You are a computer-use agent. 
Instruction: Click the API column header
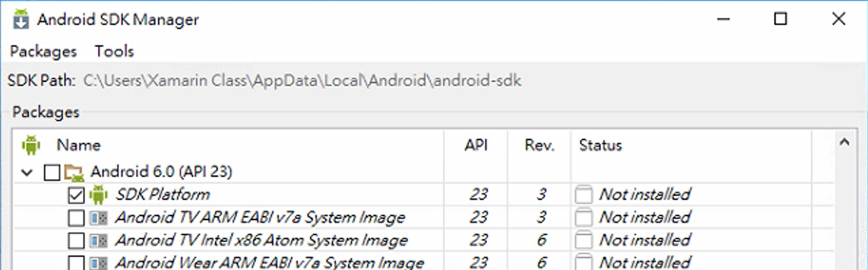point(476,145)
